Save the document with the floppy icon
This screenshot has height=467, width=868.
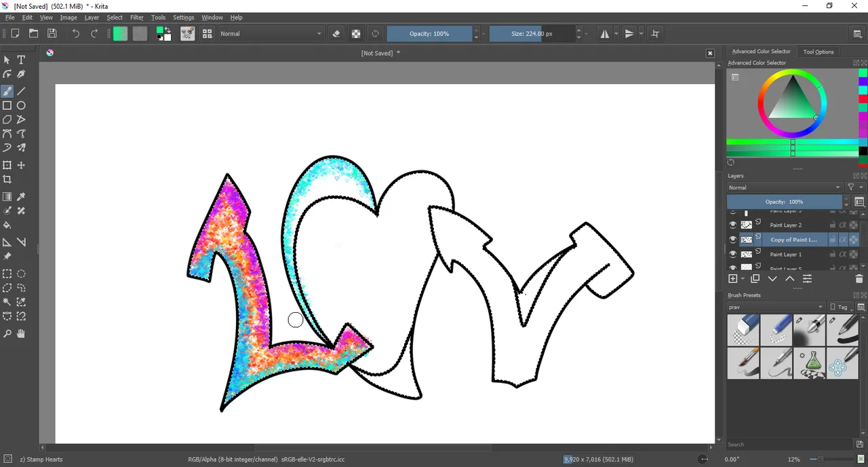pos(52,33)
